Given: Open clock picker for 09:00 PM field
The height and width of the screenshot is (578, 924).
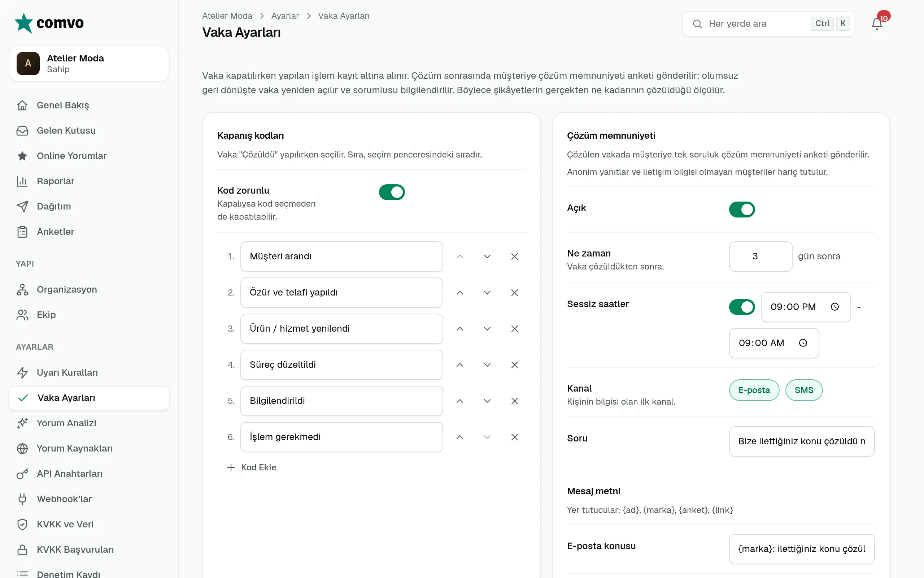Looking at the screenshot, I should tap(834, 307).
